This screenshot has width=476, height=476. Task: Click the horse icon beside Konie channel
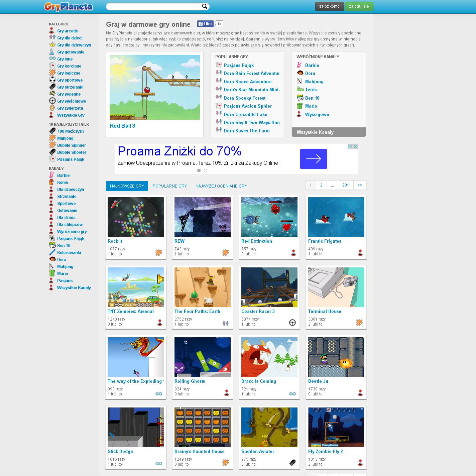tap(51, 182)
